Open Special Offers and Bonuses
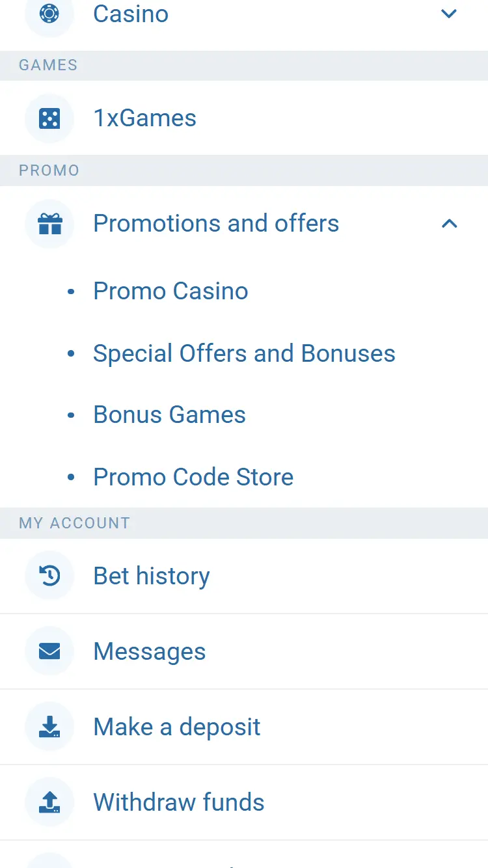 point(244,353)
